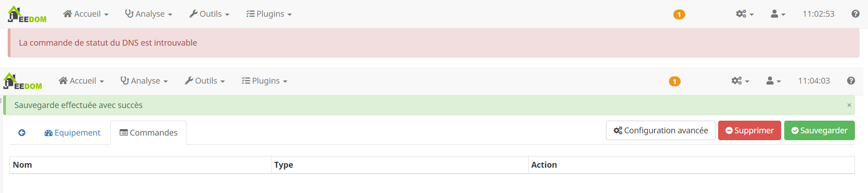The height and width of the screenshot is (193, 868).
Task: Dismiss the green Sauvegarde success alert
Action: (849, 105)
